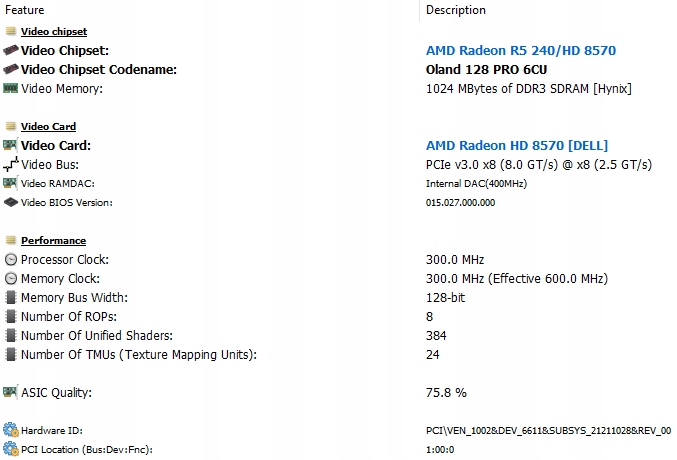Click the Feature column header
Viewport: 677px width, 460px height.
(x=25, y=10)
